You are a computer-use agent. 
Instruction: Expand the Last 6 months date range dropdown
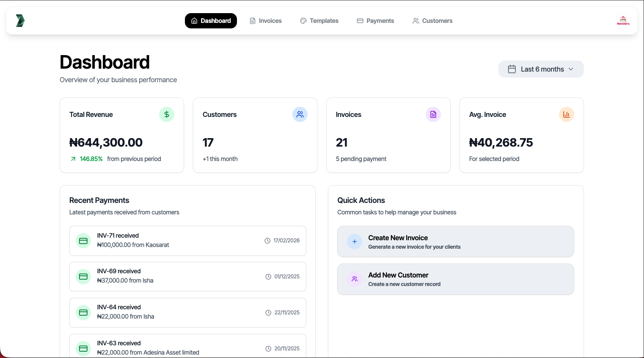[541, 69]
